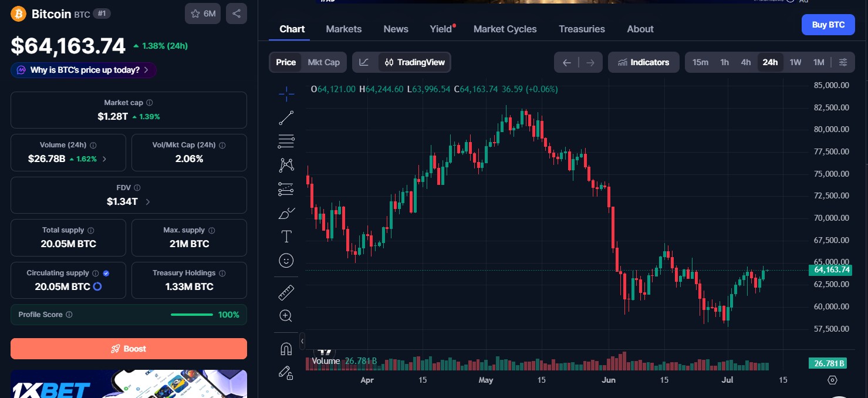Select Price chart data toggle

(286, 62)
